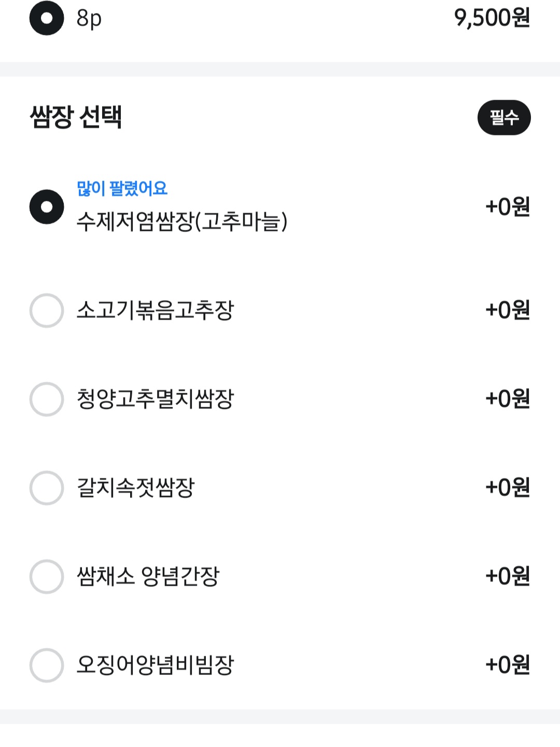Tap the 필수 required badge
Image resolution: width=560 pixels, height=747 pixels.
click(504, 118)
